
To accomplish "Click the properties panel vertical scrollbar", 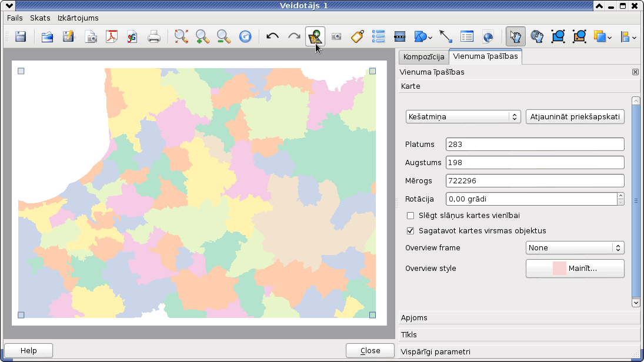I will click(x=636, y=201).
